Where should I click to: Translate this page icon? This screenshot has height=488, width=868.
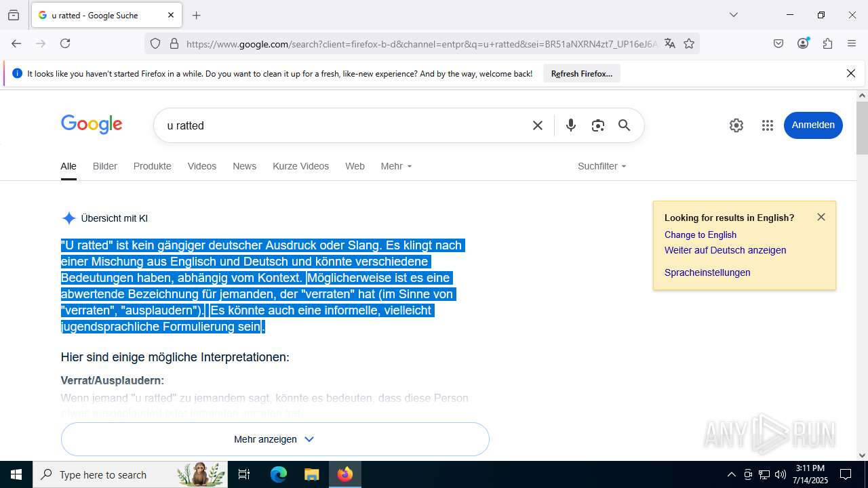pos(670,43)
